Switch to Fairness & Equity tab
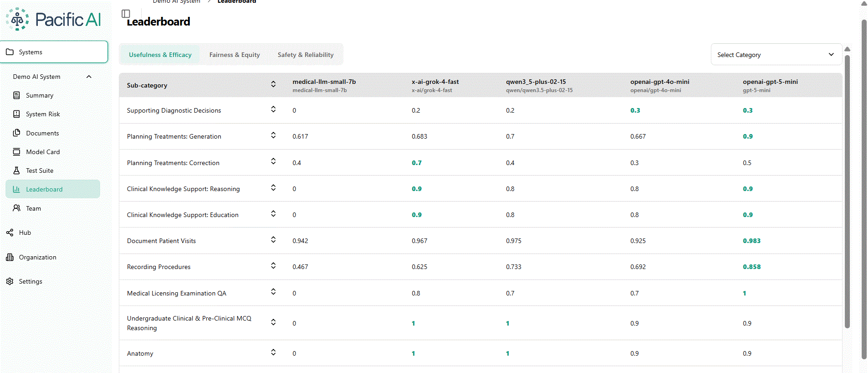The image size is (868, 373). (x=235, y=55)
